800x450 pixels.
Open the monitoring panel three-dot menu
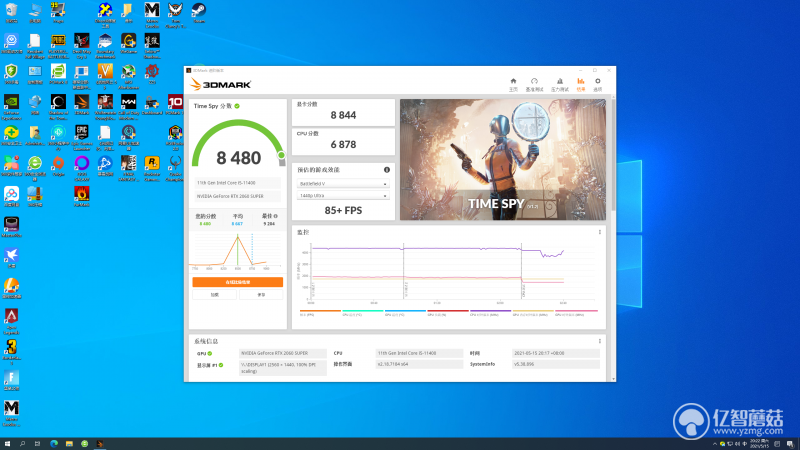click(599, 232)
